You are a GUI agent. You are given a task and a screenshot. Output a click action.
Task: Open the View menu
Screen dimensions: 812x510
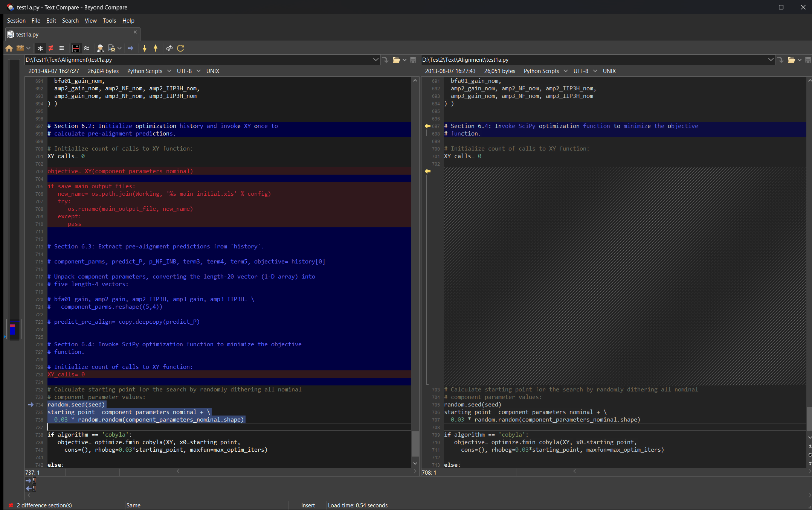(90, 21)
